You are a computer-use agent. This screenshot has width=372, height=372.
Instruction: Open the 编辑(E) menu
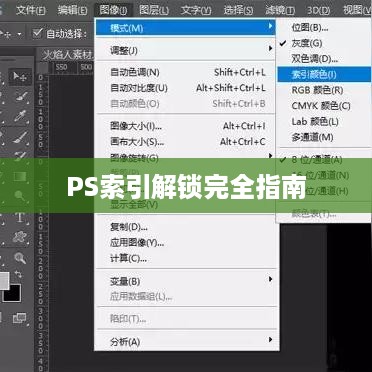point(72,10)
